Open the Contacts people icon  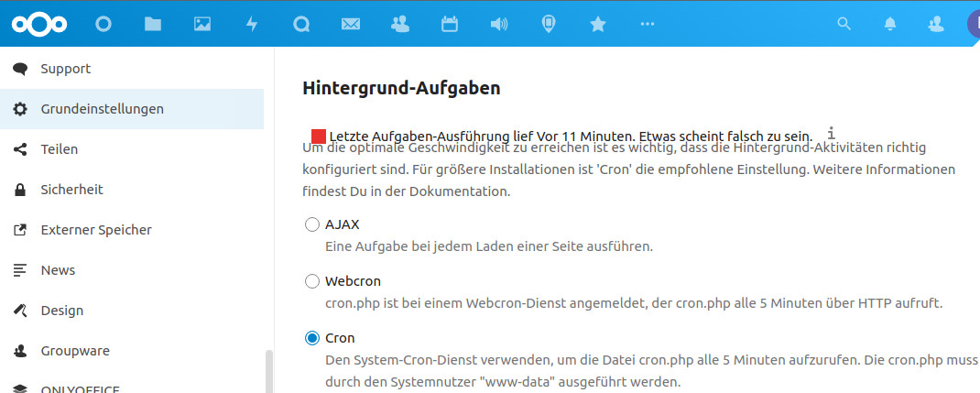point(400,25)
